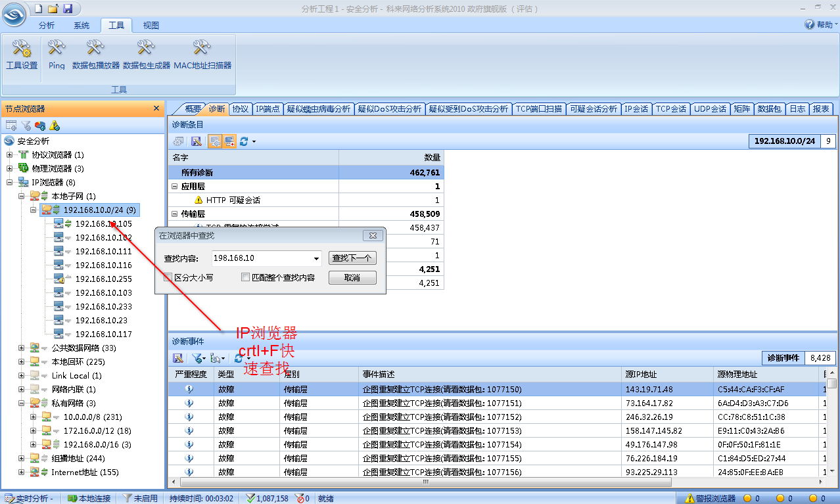Open the TCP会话 tab
Image resolution: width=840 pixels, height=504 pixels.
pyautogui.click(x=670, y=109)
